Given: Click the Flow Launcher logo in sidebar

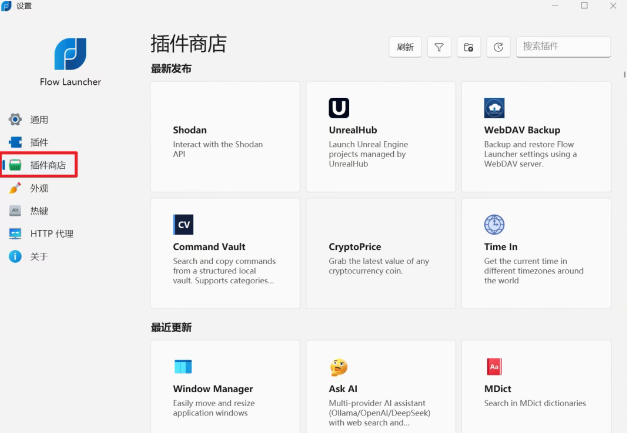Looking at the screenshot, I should pyautogui.click(x=70, y=54).
